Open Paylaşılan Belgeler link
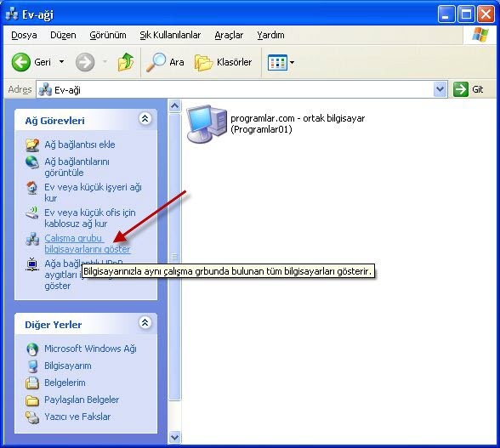 [82, 400]
